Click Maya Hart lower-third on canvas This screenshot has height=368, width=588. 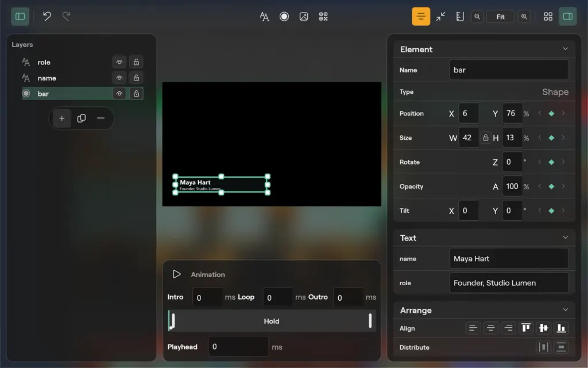point(221,185)
